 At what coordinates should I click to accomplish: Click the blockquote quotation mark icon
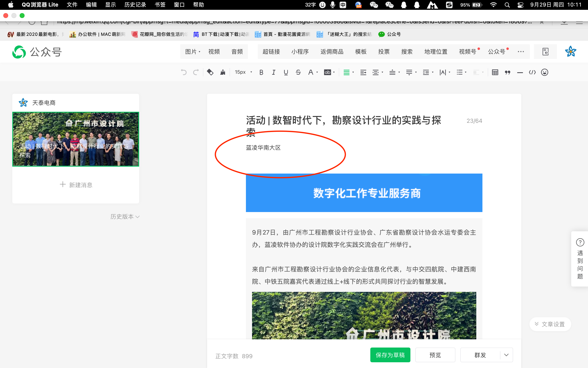pos(507,72)
